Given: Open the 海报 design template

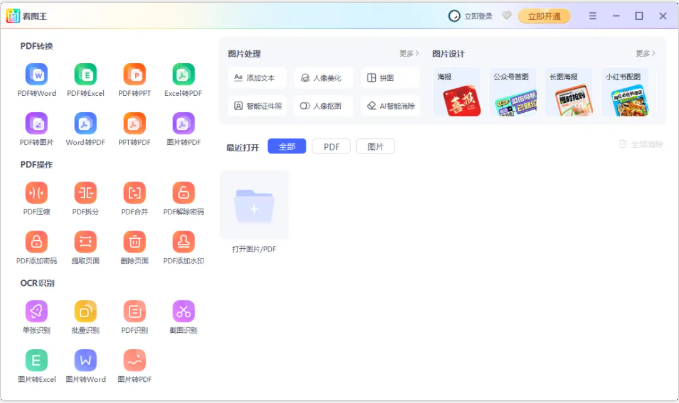Looking at the screenshot, I should click(x=457, y=92).
